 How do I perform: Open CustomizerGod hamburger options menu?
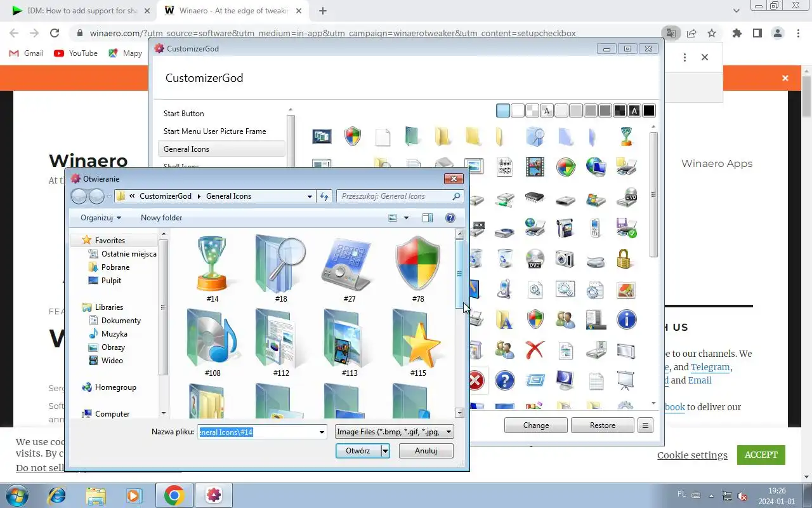pyautogui.click(x=645, y=425)
